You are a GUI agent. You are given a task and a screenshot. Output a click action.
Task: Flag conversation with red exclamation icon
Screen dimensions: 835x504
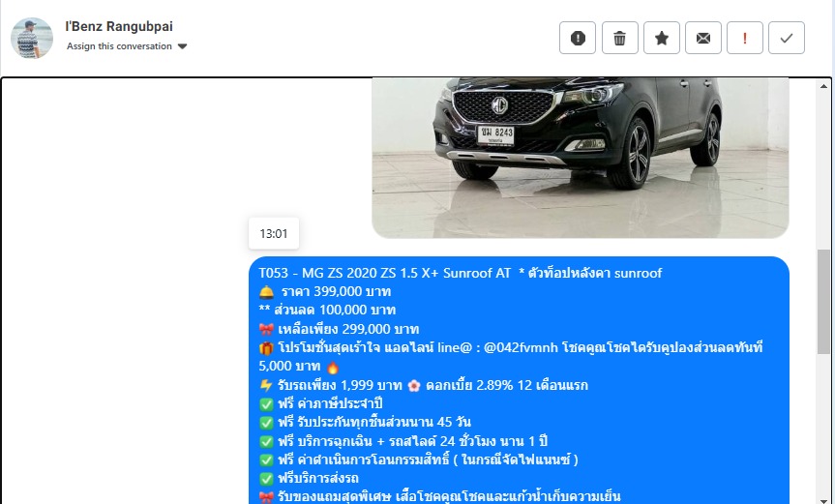point(744,38)
